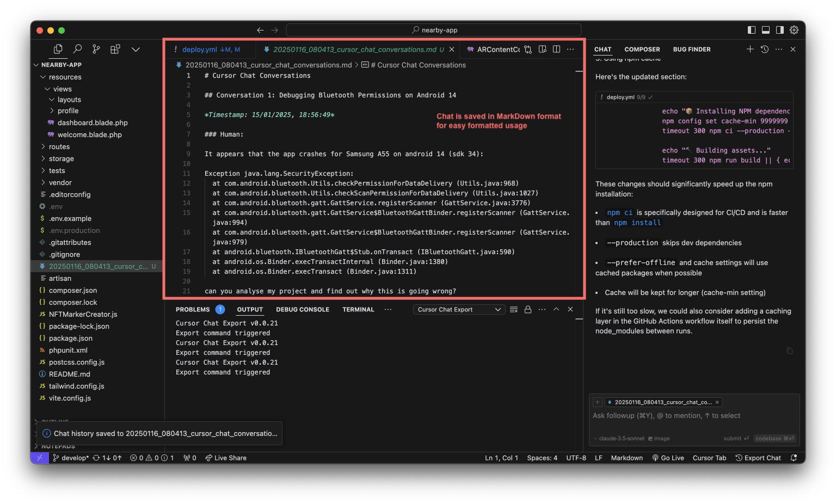This screenshot has width=836, height=504.
Task: Show more panel tabs ellipsis
Action: pyautogui.click(x=388, y=310)
